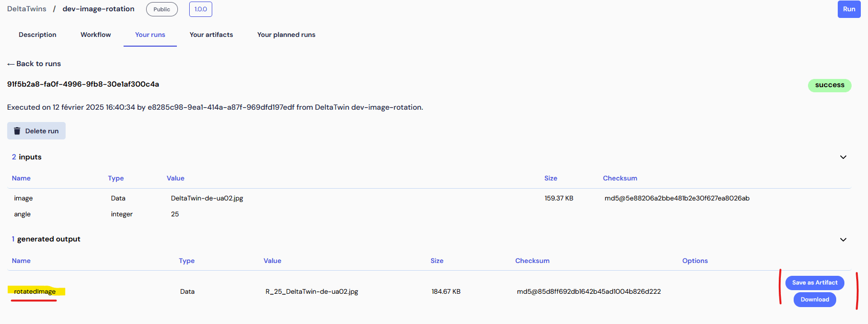Image resolution: width=868 pixels, height=324 pixels.
Task: Click the Public visibility badge
Action: [162, 9]
